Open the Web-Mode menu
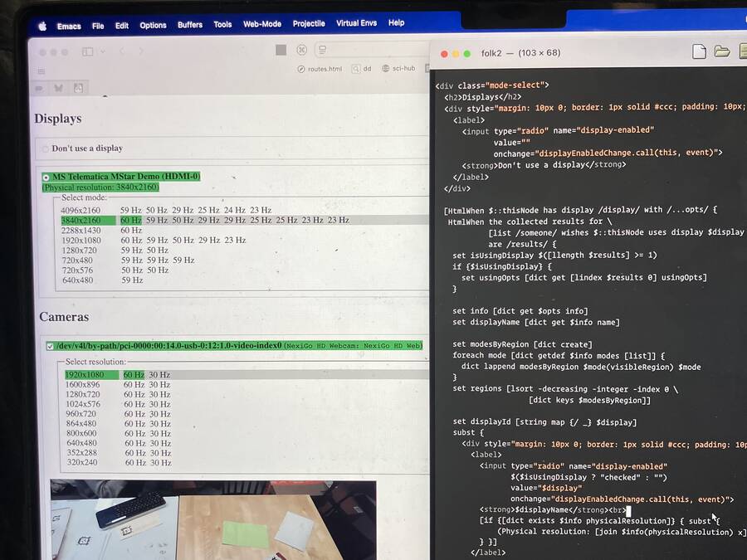Screen dimensions: 747x560 click(261, 24)
